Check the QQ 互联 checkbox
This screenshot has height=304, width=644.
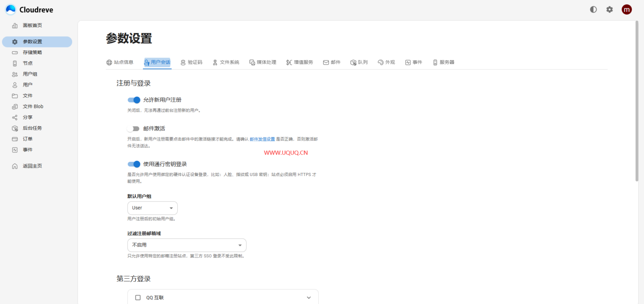coord(138,298)
